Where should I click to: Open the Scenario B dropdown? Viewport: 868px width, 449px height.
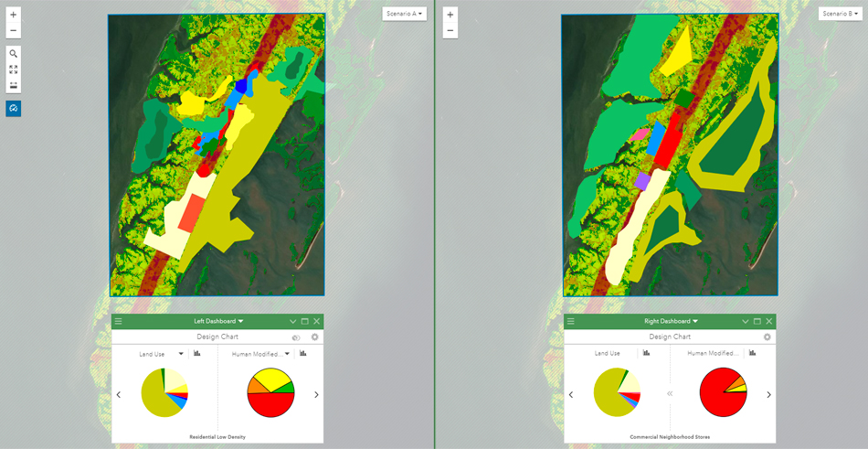pyautogui.click(x=841, y=14)
